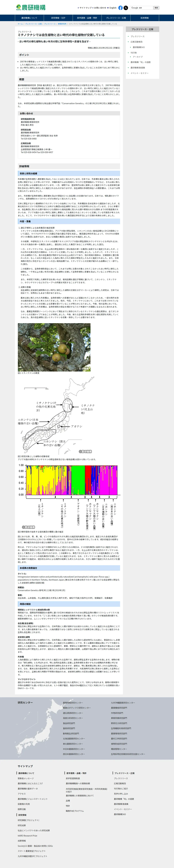Switch language to English
The width and height of the screenshot is (174, 868).
tap(113, 8)
